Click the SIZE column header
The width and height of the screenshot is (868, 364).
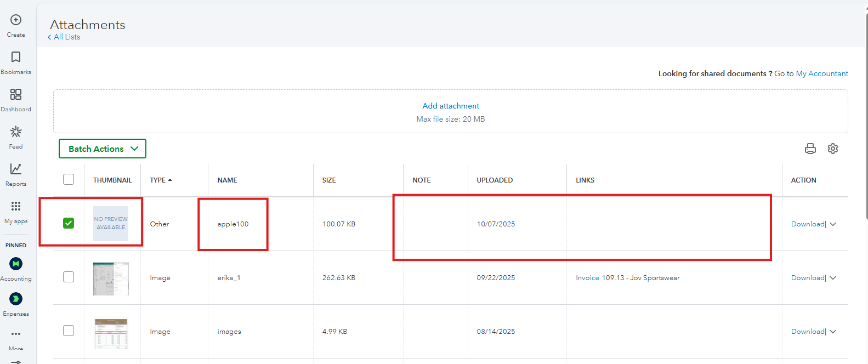[329, 180]
